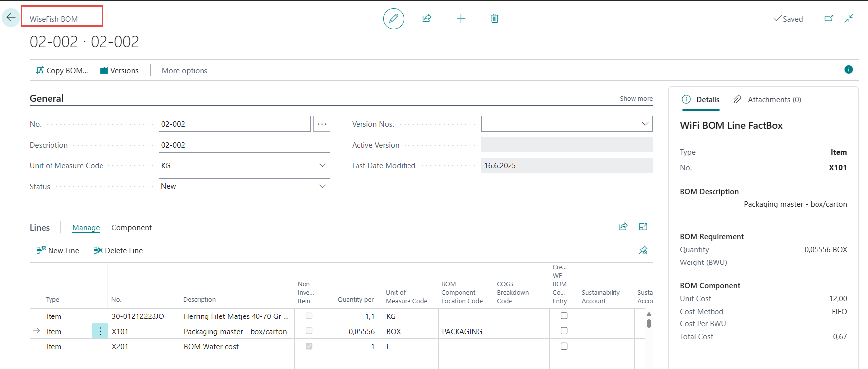Image resolution: width=868 pixels, height=369 pixels.
Task: Click the Description input field
Action: point(244,145)
